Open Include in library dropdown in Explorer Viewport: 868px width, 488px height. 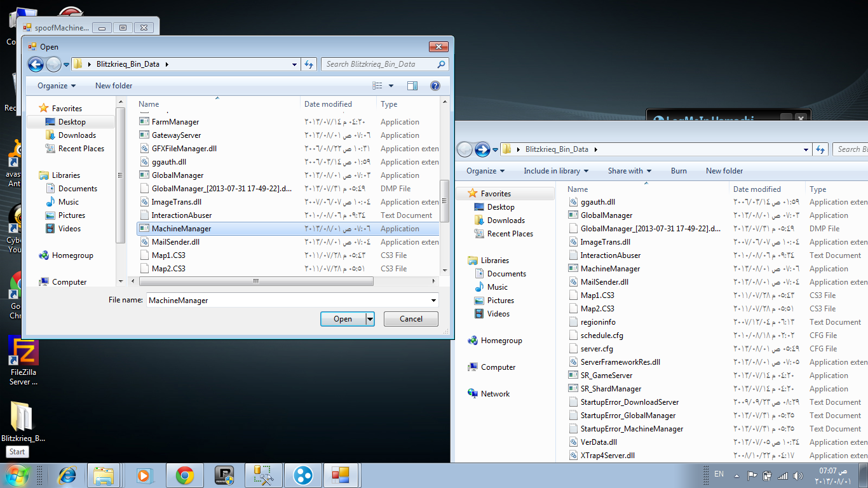(x=556, y=171)
